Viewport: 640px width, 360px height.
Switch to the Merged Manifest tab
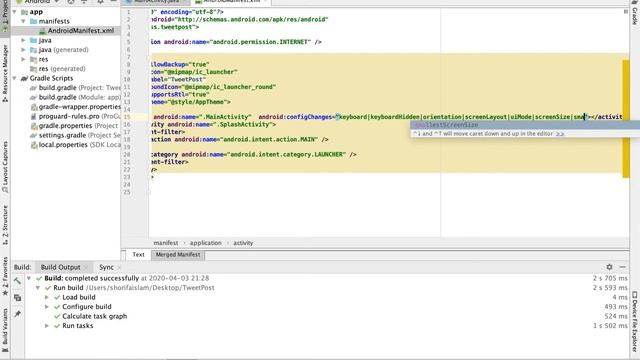(x=178, y=255)
